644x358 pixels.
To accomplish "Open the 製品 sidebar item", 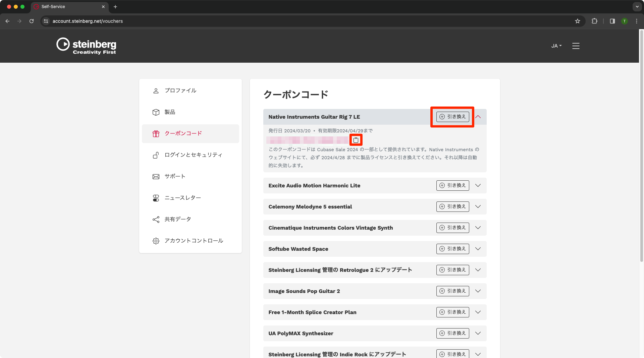I will pyautogui.click(x=191, y=112).
